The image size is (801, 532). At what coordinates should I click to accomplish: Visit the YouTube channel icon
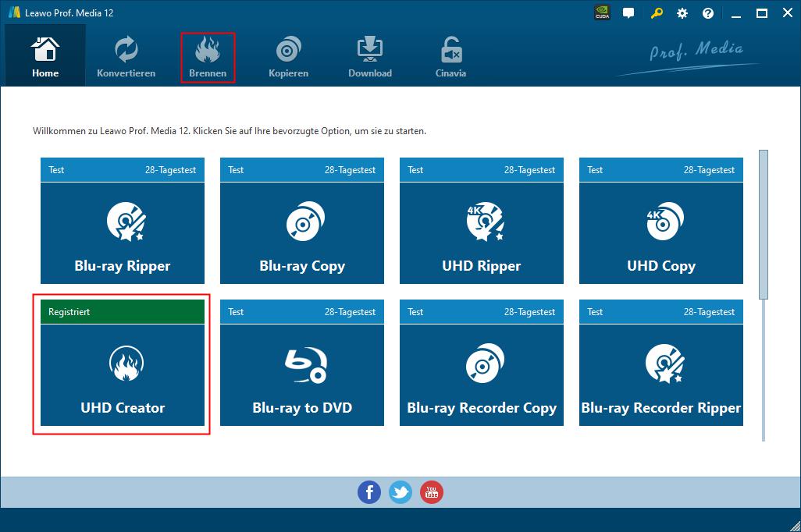pos(432,492)
